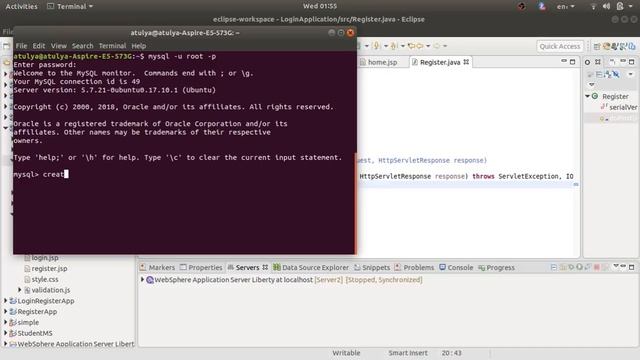
Task: Minimize the editor area
Action: (564, 61)
